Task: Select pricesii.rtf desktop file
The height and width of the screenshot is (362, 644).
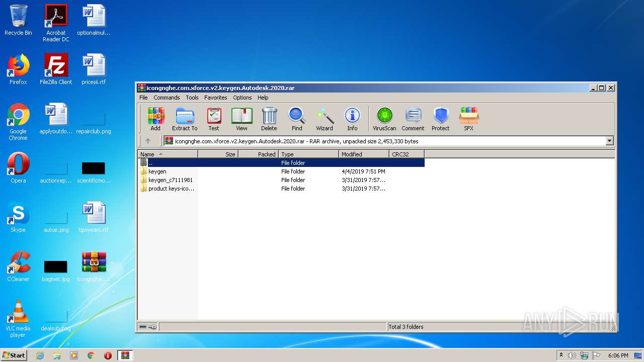Action: tap(94, 69)
